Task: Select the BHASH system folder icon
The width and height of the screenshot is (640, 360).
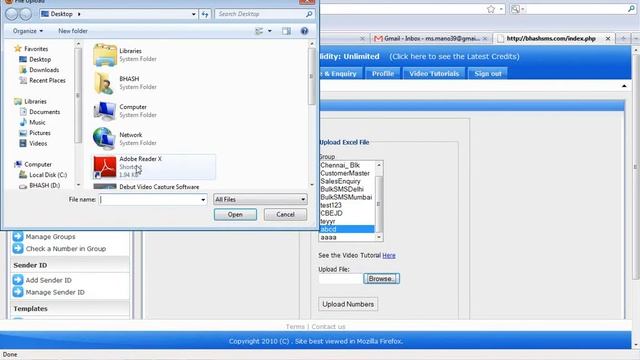Action: tap(104, 83)
